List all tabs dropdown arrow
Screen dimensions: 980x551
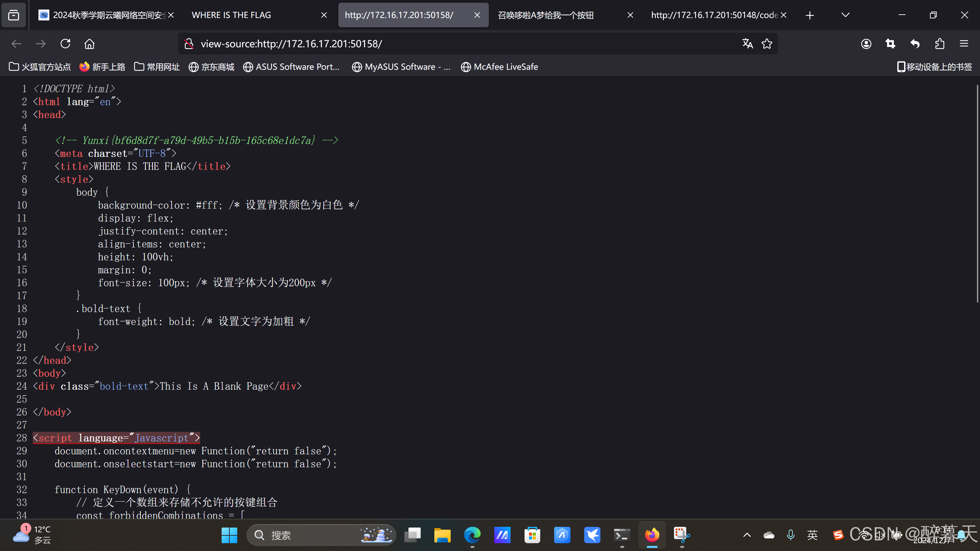click(x=845, y=15)
